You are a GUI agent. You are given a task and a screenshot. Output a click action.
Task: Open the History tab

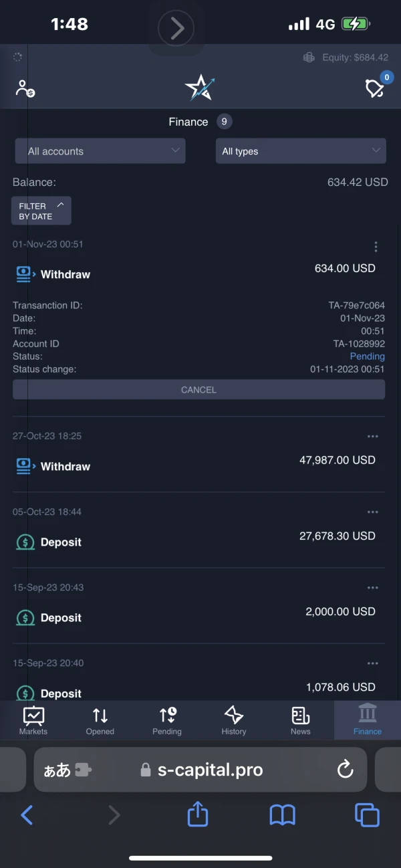click(234, 720)
